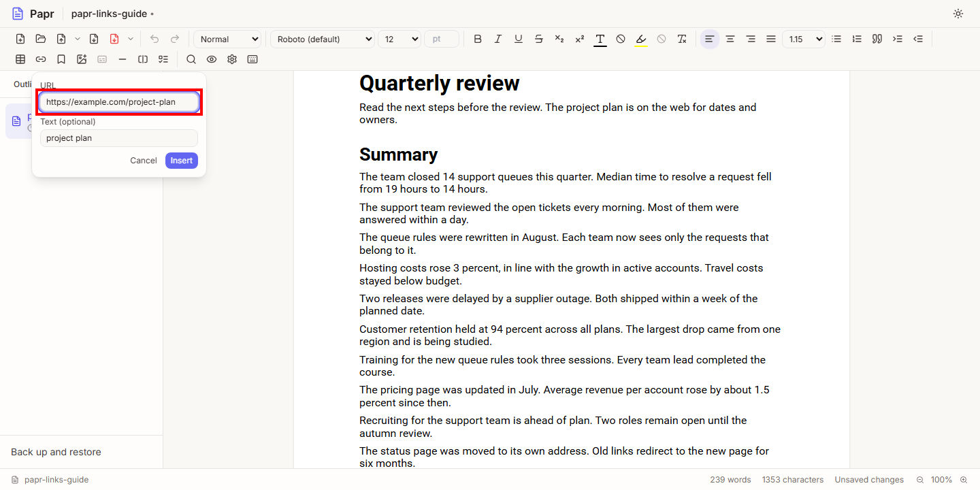
Task: Click the insert link chain icon
Action: click(x=41, y=59)
